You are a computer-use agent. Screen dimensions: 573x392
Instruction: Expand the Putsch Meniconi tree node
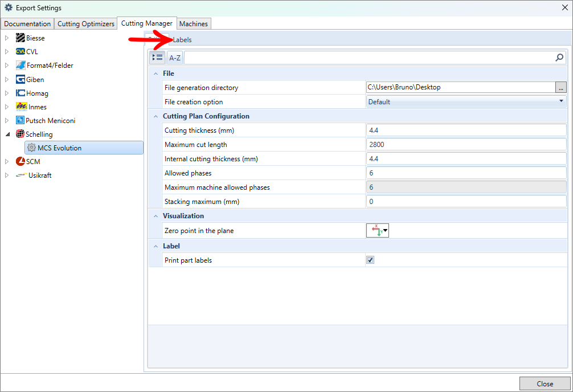coord(7,120)
